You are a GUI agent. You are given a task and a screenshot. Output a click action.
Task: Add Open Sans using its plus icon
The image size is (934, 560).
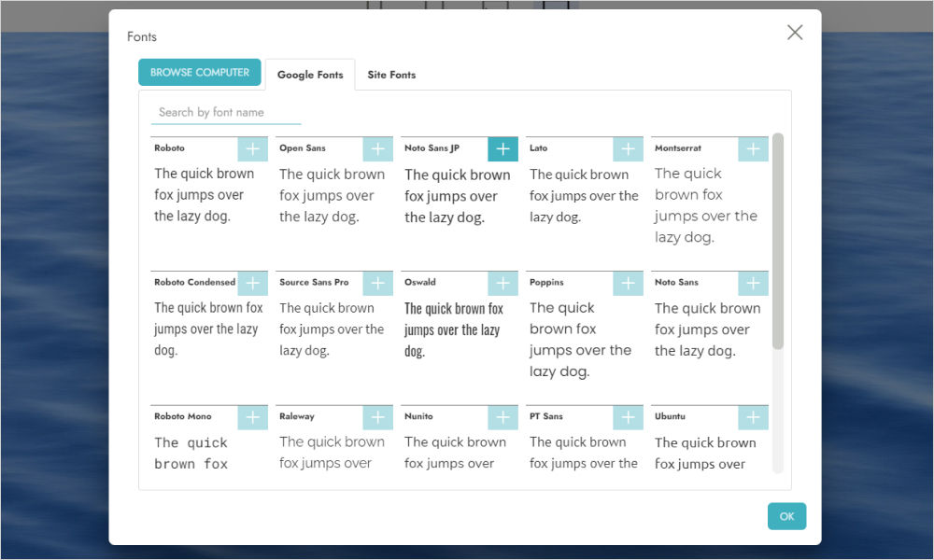377,148
